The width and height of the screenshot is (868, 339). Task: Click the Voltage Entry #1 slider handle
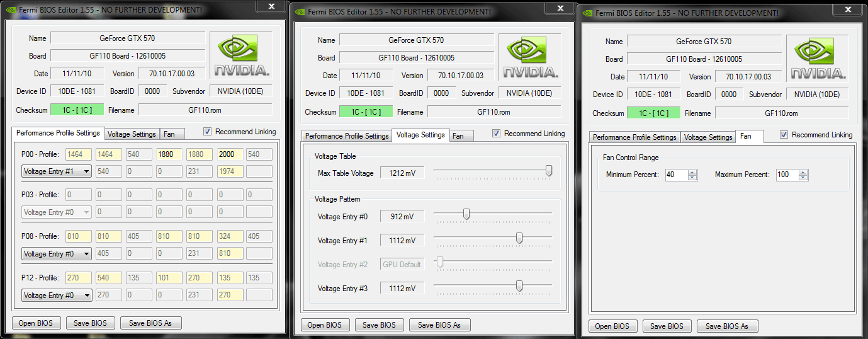coord(519,238)
